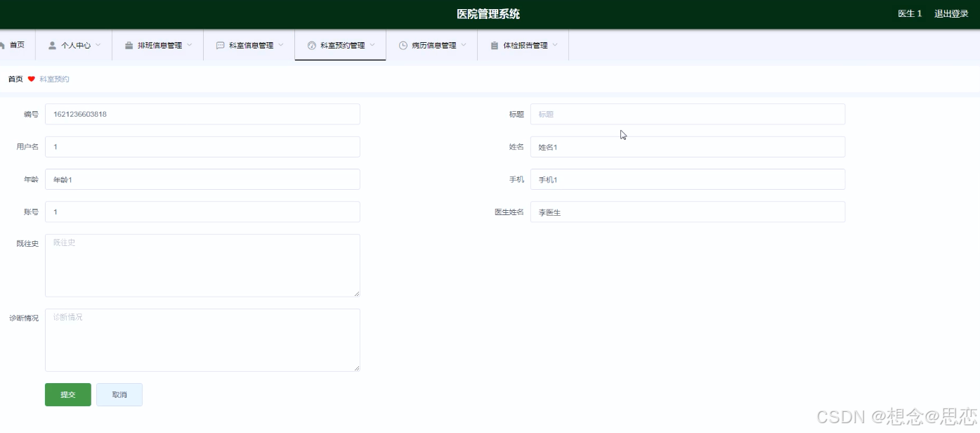980x433 pixels.
Task: Click inside the 既往史 text area
Action: 202,266
